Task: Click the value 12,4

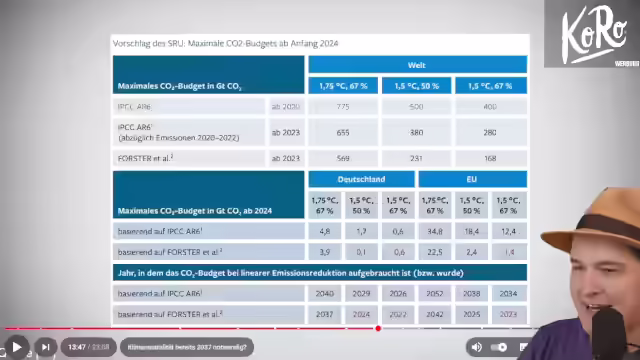Action: 508,231
